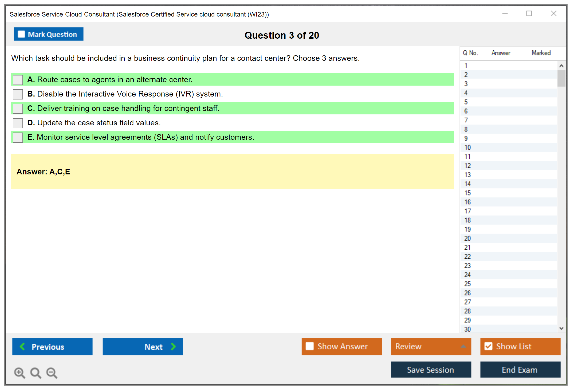Uncheck the Show List toggle
The image size is (574, 392).
coord(488,346)
